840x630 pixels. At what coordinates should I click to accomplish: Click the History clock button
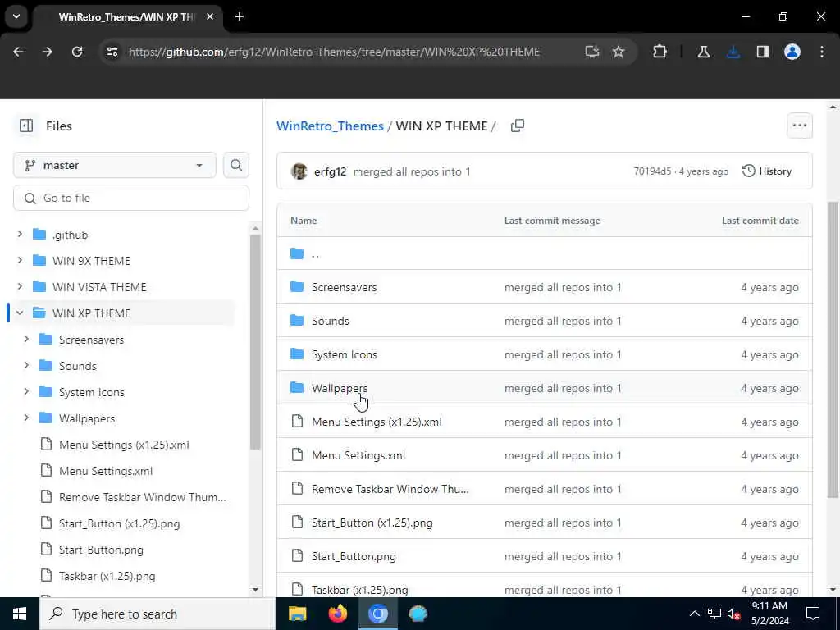tap(767, 171)
